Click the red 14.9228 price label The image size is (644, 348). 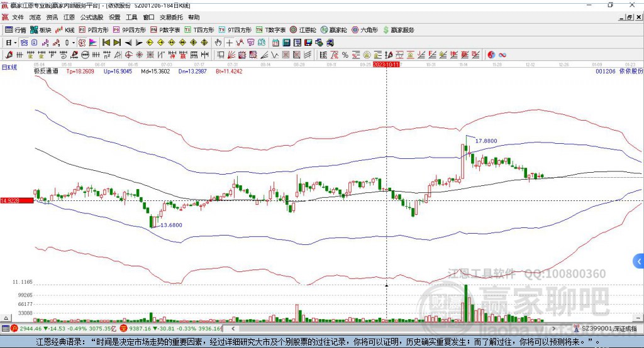point(17,200)
